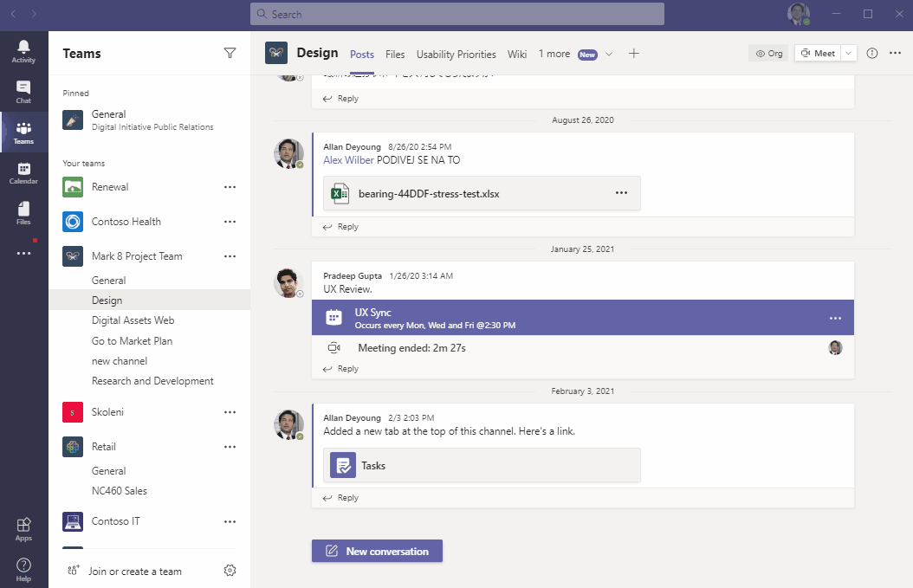Open the Calendar view
The image size is (913, 588).
coord(23,173)
